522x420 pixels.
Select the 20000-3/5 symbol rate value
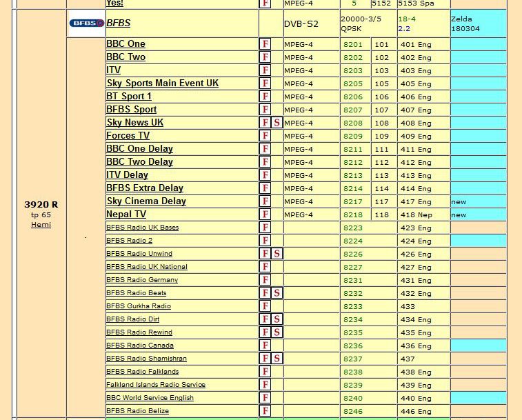click(361, 19)
